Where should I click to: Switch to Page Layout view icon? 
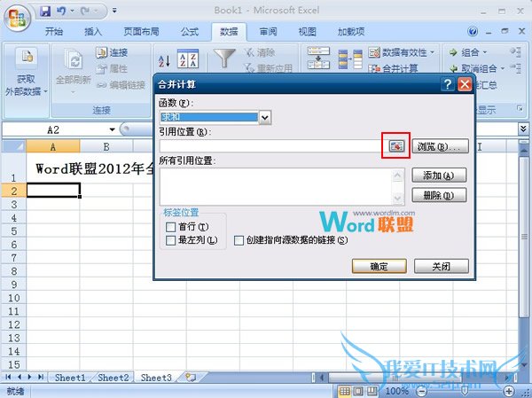pos(358,391)
